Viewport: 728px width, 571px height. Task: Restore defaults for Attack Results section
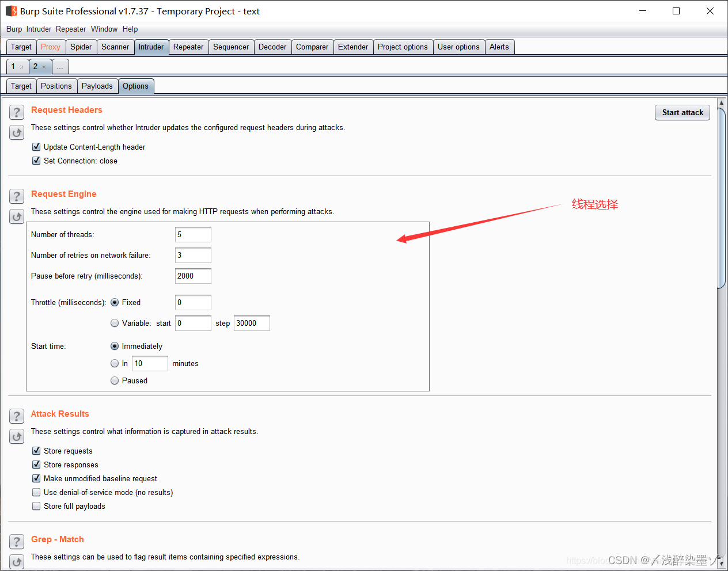pyautogui.click(x=17, y=437)
